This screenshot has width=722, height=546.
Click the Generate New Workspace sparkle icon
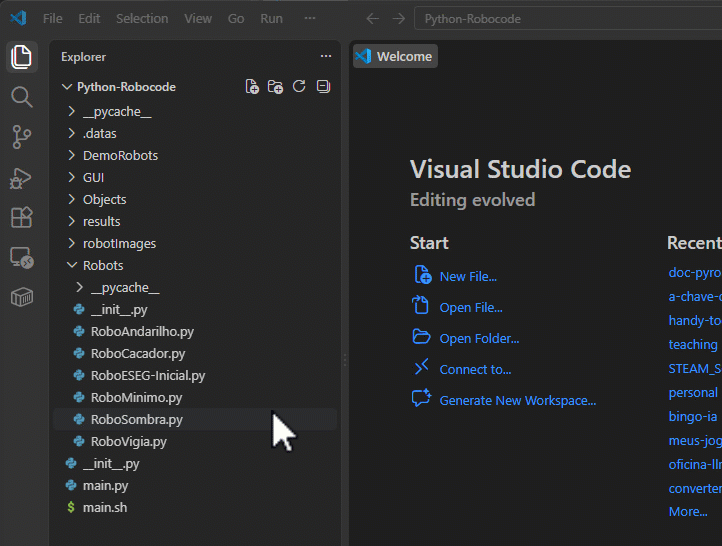click(x=421, y=398)
